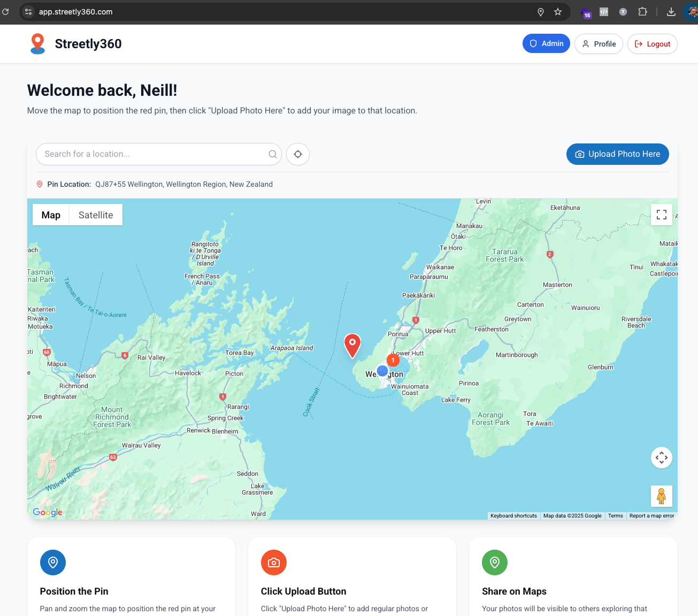Select the Map view toggle
698x616 pixels.
coord(51,215)
